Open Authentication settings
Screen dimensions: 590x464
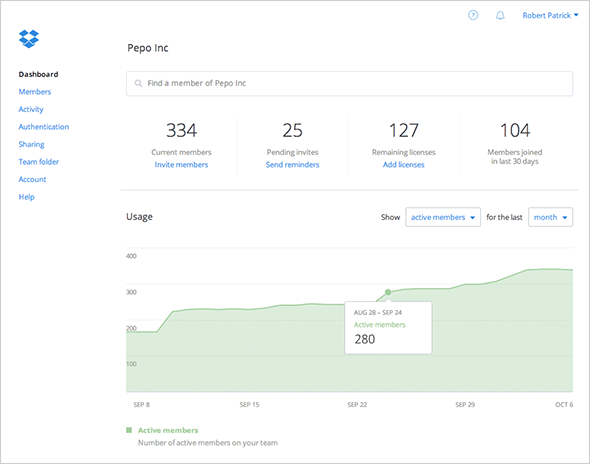(44, 127)
